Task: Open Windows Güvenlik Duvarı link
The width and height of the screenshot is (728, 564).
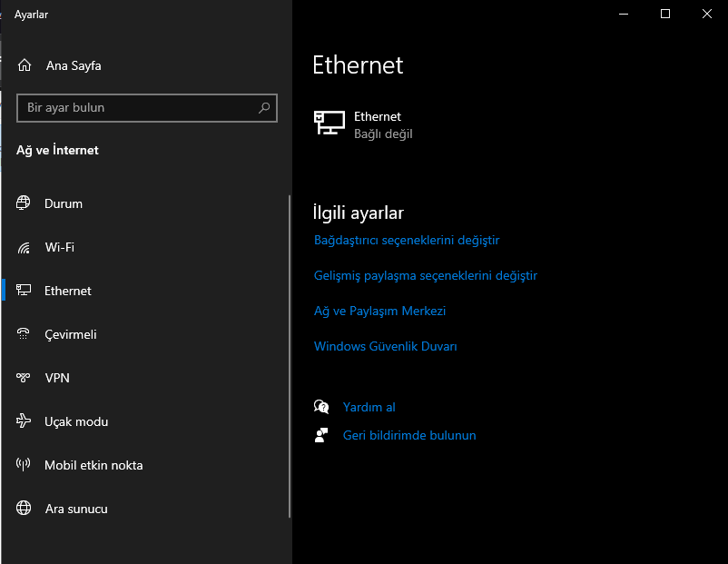Action: click(x=385, y=346)
